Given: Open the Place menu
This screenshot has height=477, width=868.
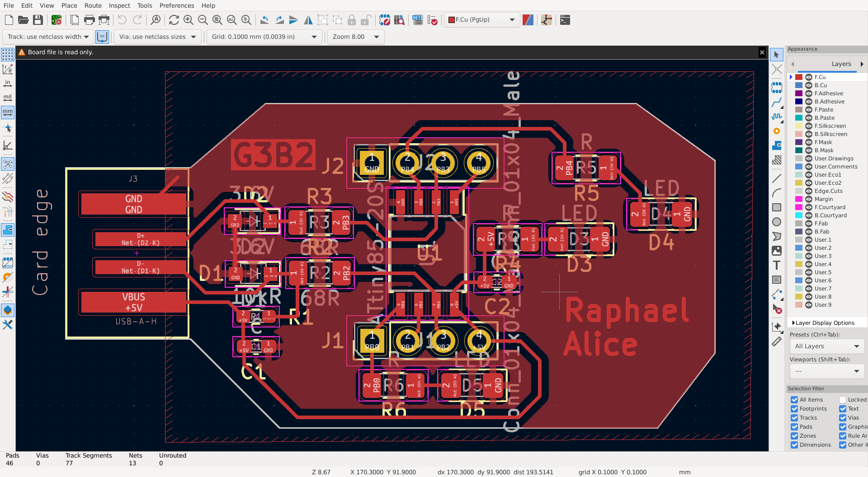Looking at the screenshot, I should pos(69,5).
